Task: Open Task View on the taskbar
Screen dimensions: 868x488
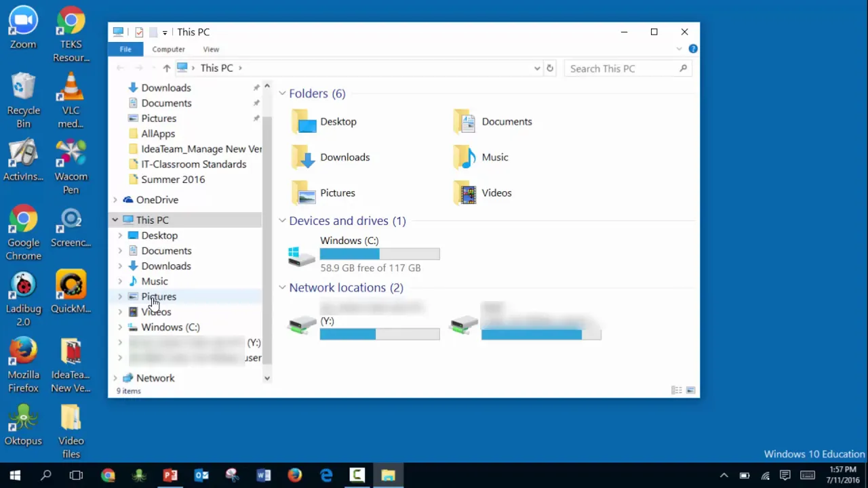Action: (x=77, y=475)
